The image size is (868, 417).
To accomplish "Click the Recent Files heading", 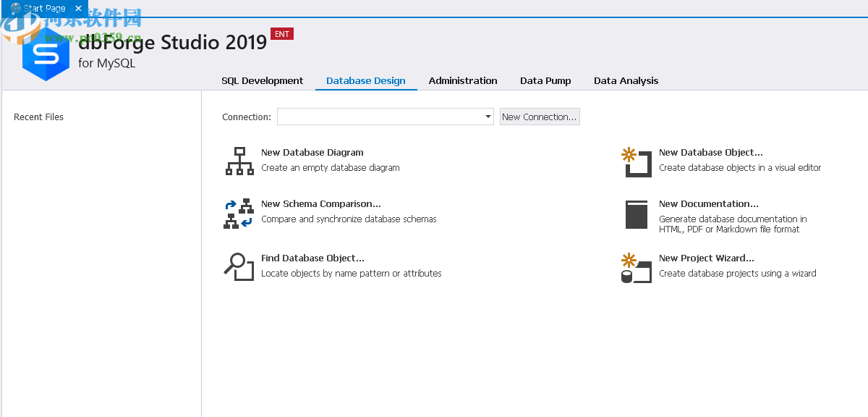I will 38,117.
